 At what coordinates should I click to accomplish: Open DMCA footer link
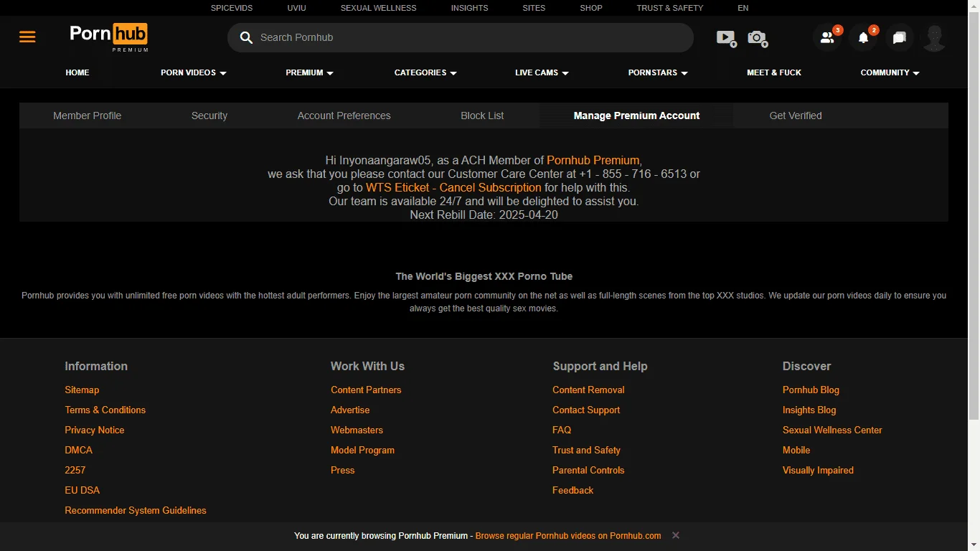pyautogui.click(x=78, y=450)
